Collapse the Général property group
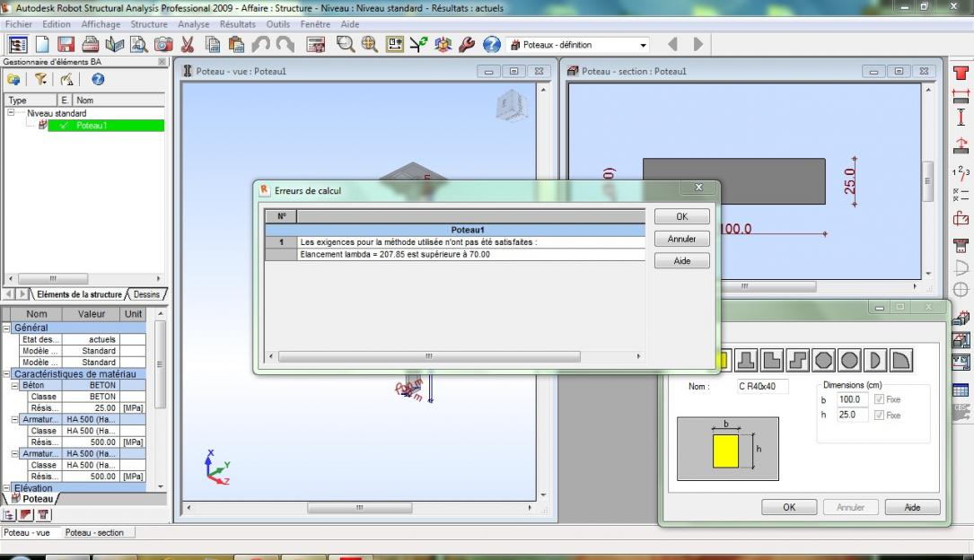The width and height of the screenshot is (974, 560). click(7, 328)
